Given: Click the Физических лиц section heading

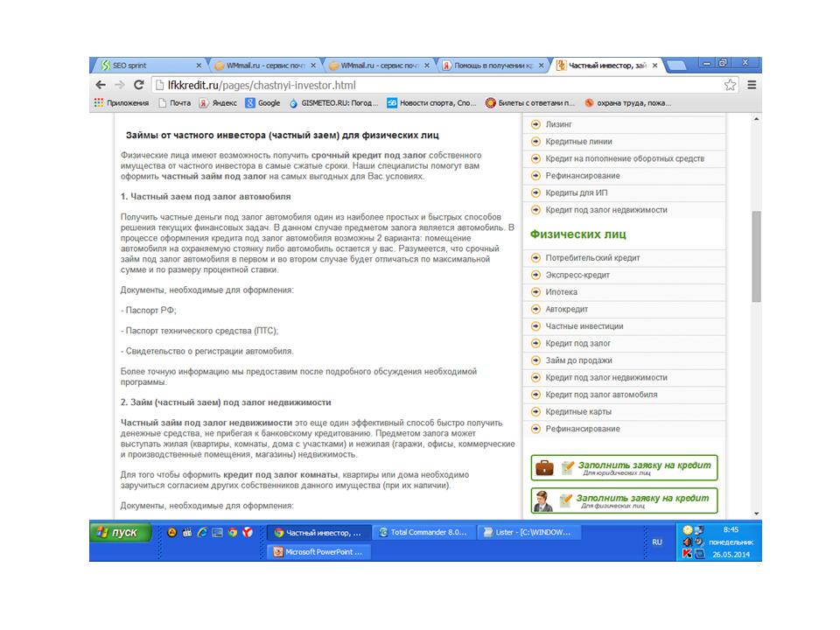Looking at the screenshot, I should click(x=577, y=234).
